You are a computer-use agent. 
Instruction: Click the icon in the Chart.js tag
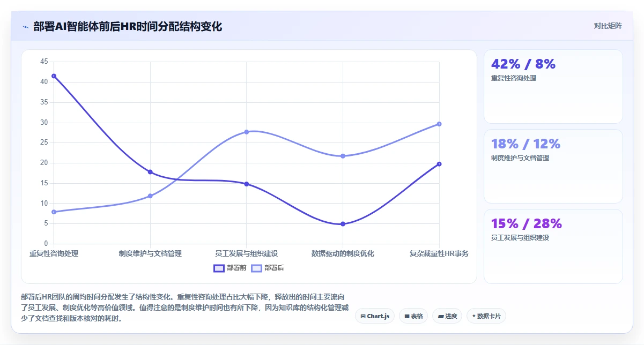(x=364, y=316)
